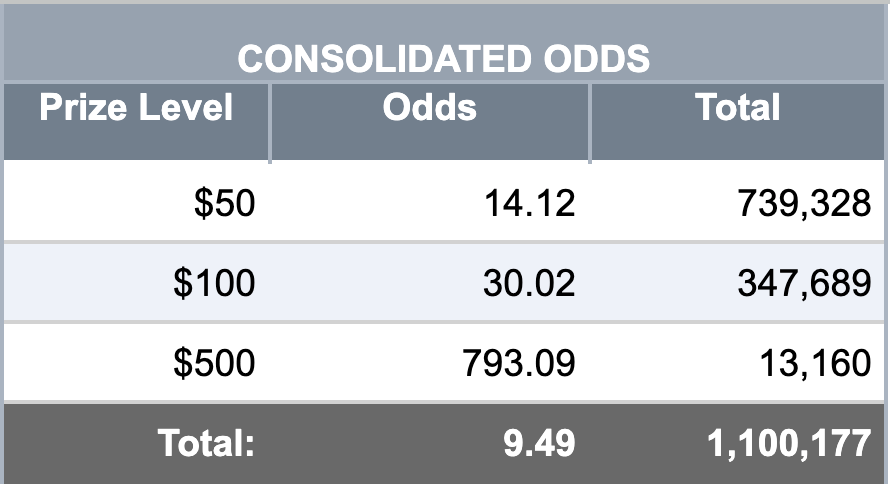
Task: Select the Odds column header
Action: pyautogui.click(x=430, y=107)
